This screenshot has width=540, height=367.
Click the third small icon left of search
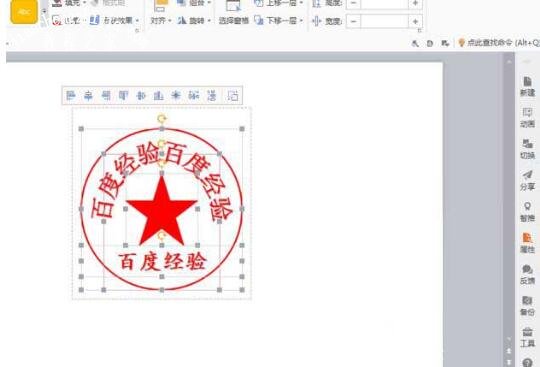[445, 43]
